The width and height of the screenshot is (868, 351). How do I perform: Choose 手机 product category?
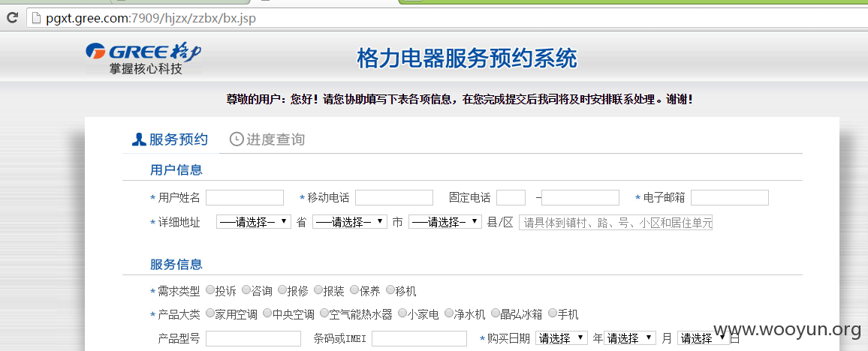[552, 313]
